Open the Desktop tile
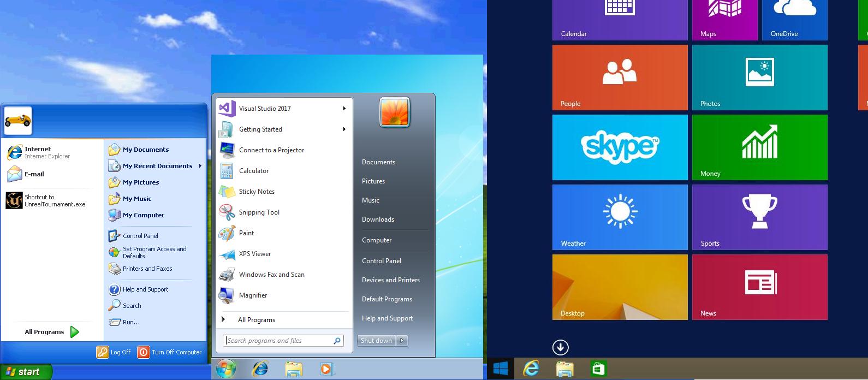The height and width of the screenshot is (380, 868). (x=620, y=287)
